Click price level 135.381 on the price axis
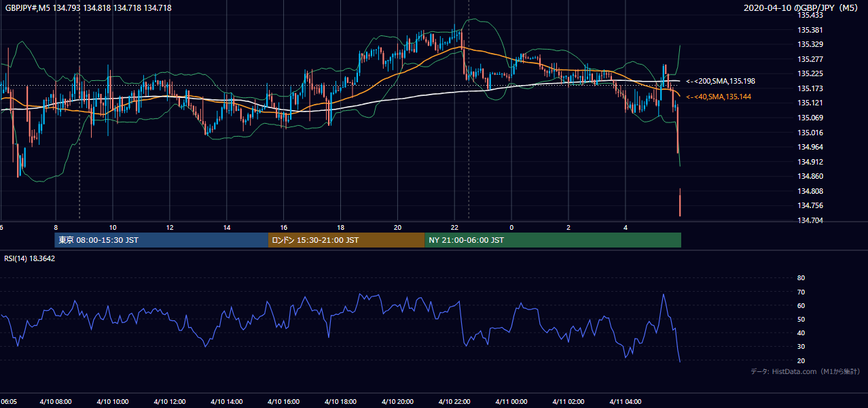The height and width of the screenshot is (408, 868). [810, 30]
